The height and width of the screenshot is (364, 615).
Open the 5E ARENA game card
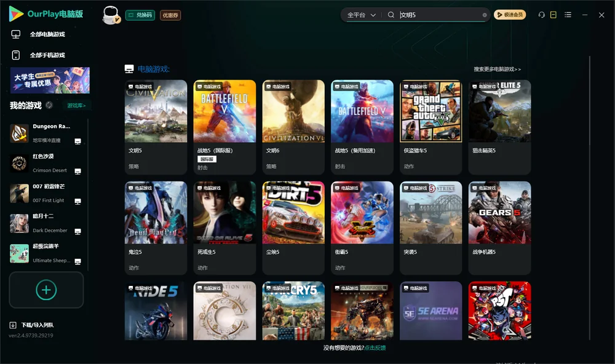(x=430, y=311)
